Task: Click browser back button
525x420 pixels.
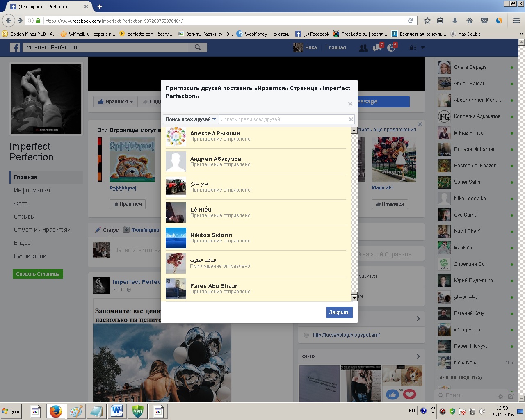Action: point(9,21)
